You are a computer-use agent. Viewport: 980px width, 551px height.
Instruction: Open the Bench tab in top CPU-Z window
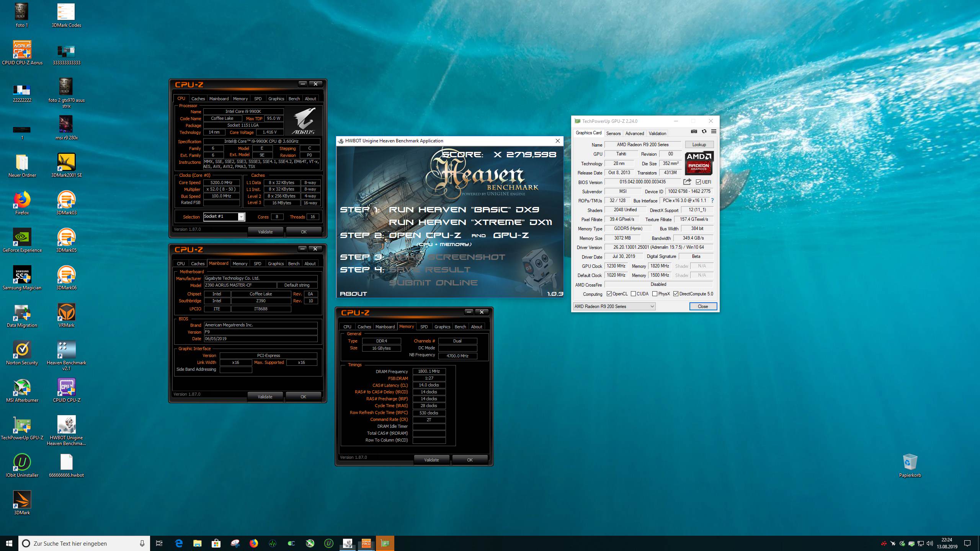(x=294, y=99)
